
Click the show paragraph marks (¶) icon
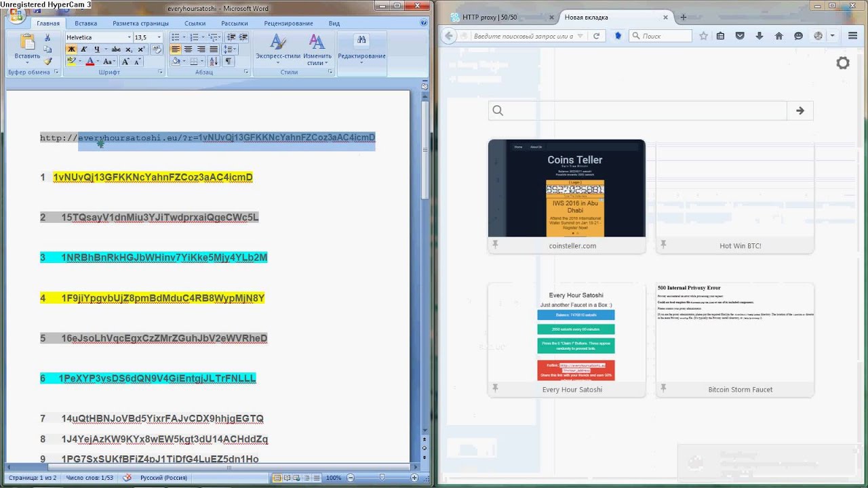click(x=229, y=62)
